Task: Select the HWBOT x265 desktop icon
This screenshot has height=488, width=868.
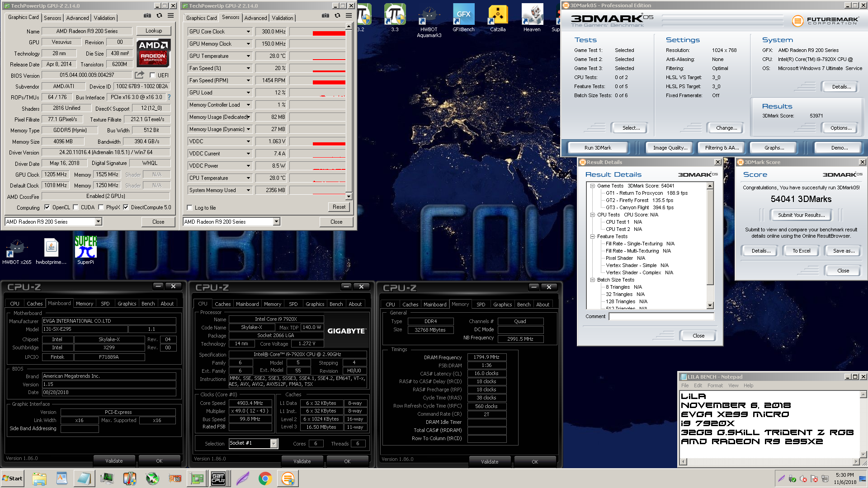Action: [x=17, y=251]
